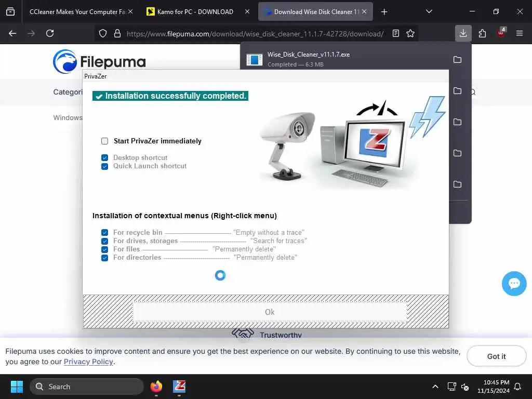Go forward in browser history

coord(31,33)
